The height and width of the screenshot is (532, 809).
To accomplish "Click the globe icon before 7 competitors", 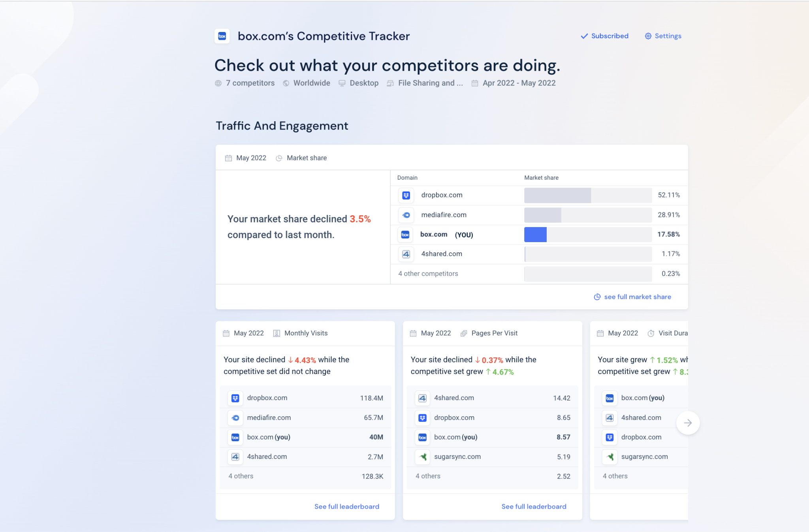I will [x=217, y=83].
